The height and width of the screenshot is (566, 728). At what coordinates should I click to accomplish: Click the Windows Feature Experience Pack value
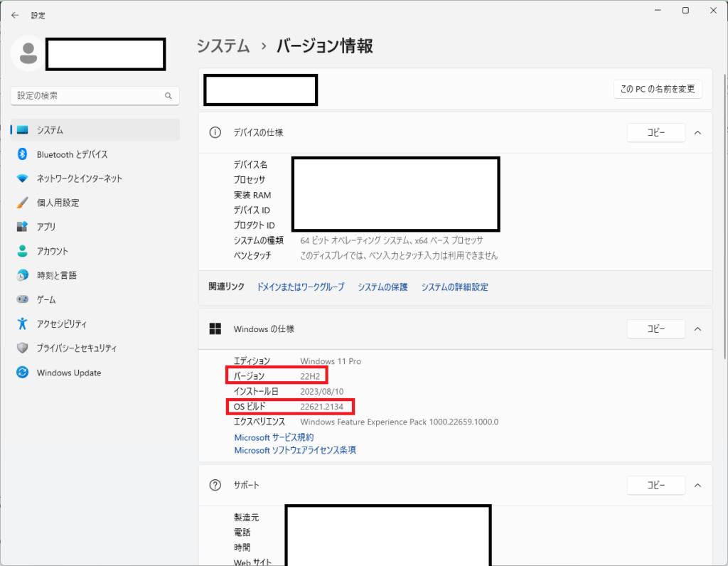click(x=400, y=422)
